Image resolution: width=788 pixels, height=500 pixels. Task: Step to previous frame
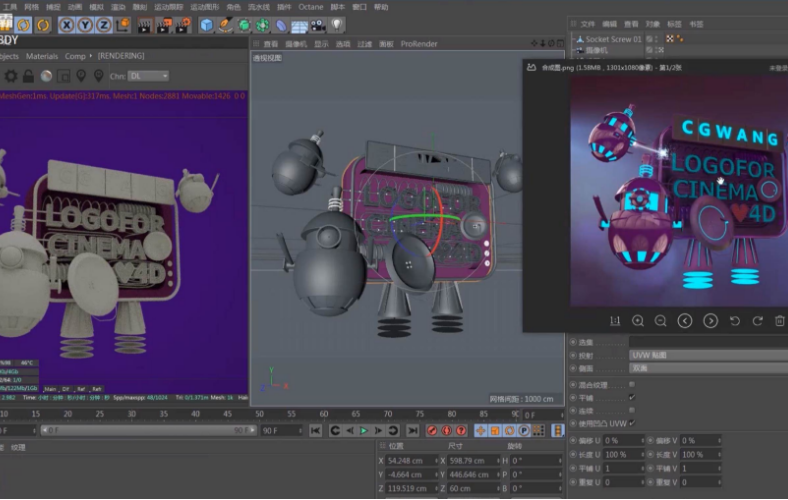tap(350, 431)
